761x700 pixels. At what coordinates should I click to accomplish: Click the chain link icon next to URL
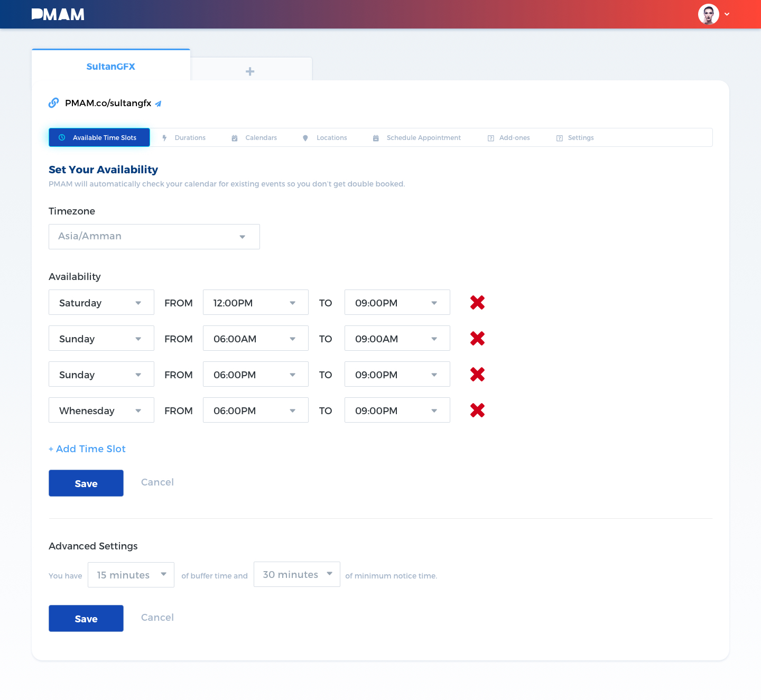click(x=53, y=103)
